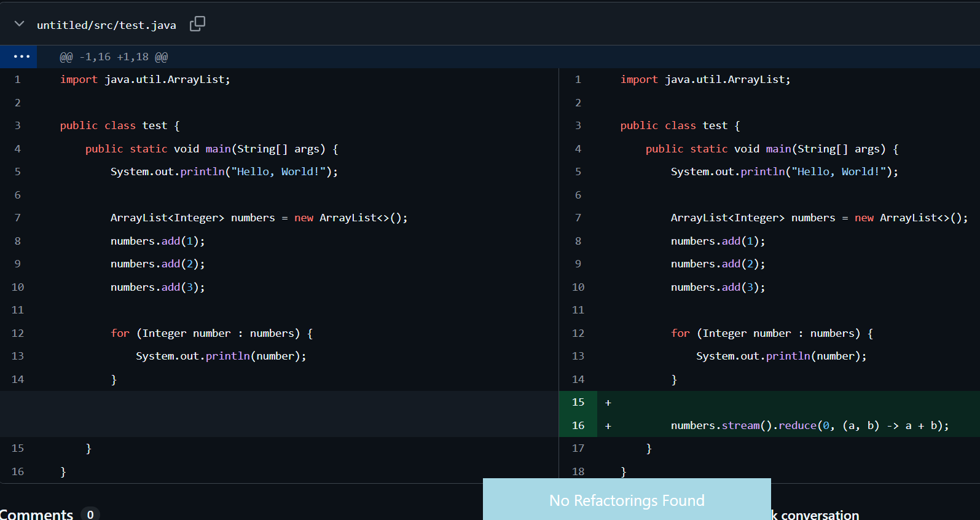Select line number 18 in the modified file

coord(578,471)
